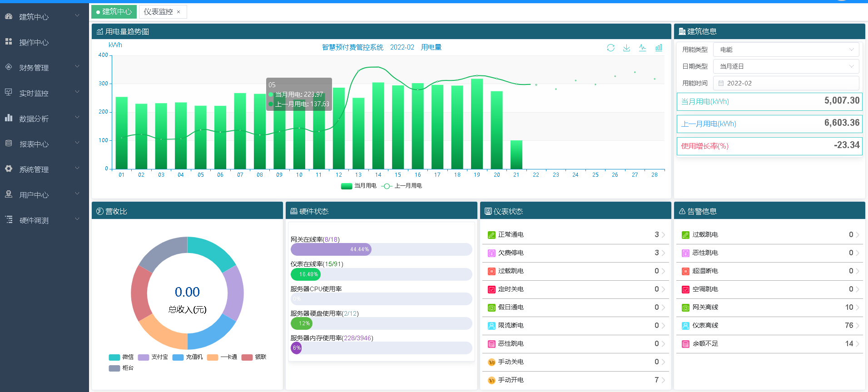Viewport: 868px width, 392px height.
Task: Toggle 一卡通 legend in revenue chart
Action: coord(222,357)
